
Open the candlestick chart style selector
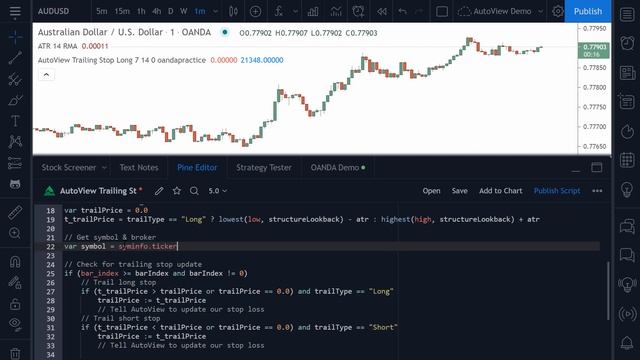(233, 11)
